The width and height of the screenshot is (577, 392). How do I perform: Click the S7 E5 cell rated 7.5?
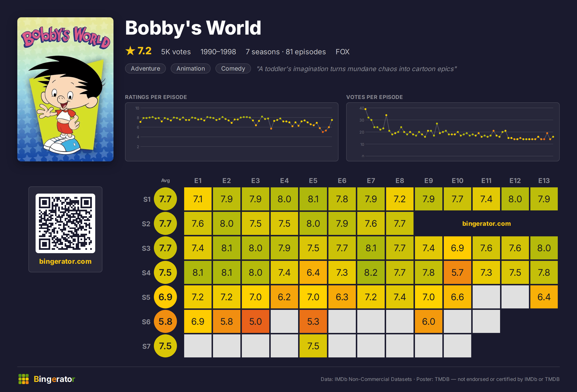(313, 346)
